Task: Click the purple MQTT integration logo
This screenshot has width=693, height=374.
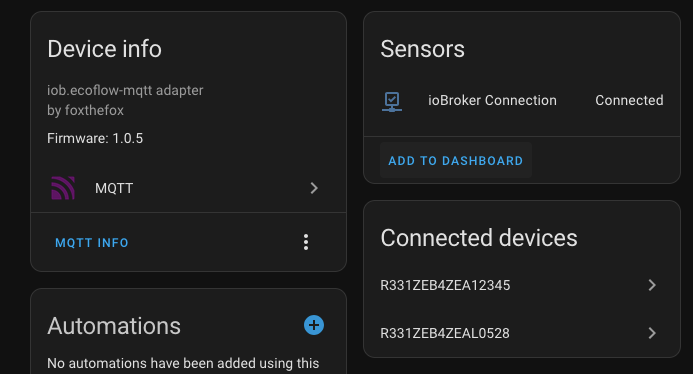Action: click(x=63, y=188)
